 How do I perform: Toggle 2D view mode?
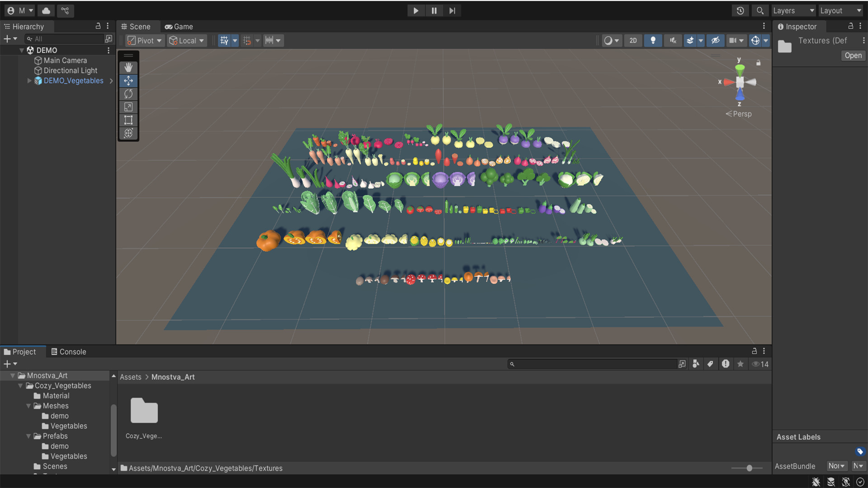click(x=633, y=41)
